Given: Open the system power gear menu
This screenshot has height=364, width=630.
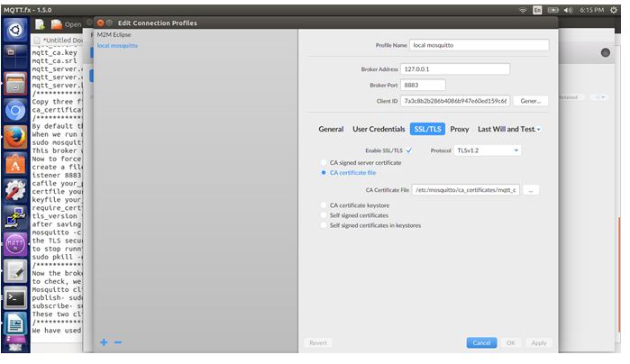Looking at the screenshot, I should tap(614, 10).
